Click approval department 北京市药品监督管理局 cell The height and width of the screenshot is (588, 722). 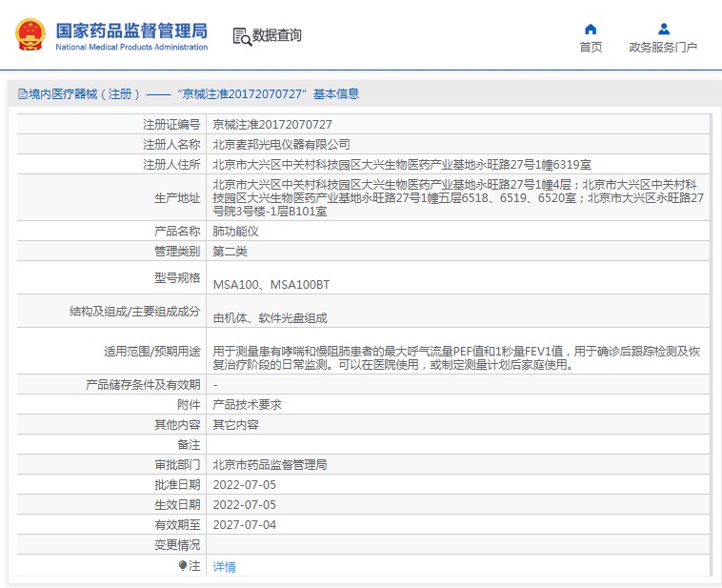pyautogui.click(x=270, y=464)
